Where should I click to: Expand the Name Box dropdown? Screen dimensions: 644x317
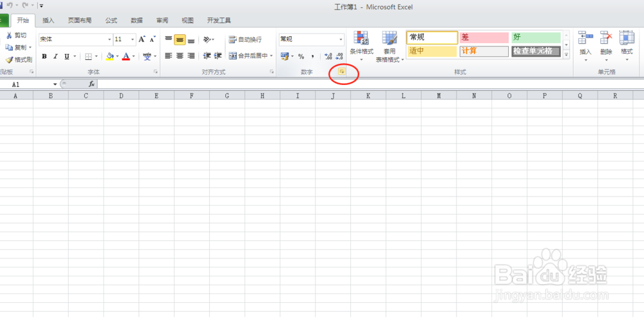pyautogui.click(x=55, y=84)
